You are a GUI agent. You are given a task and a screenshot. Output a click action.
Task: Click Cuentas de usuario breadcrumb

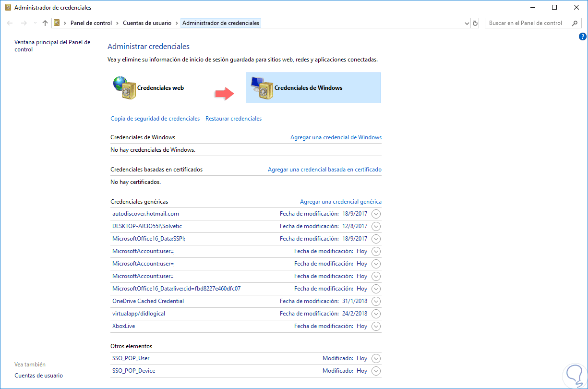click(147, 23)
